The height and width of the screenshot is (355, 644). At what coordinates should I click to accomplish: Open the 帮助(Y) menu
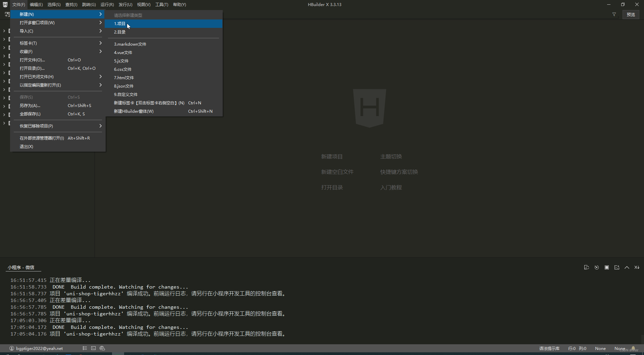(x=179, y=4)
